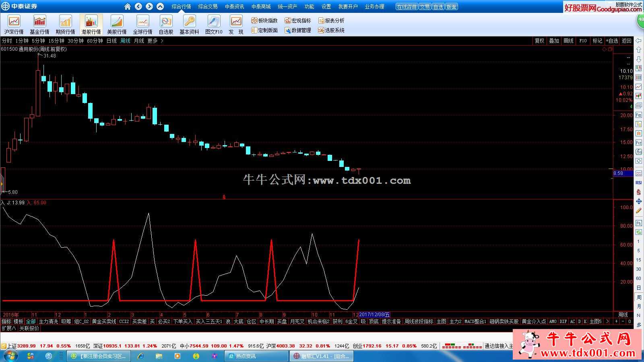Open 综合行情 menu
Image resolution: width=644 pixels, height=362 pixels.
coord(181,6)
